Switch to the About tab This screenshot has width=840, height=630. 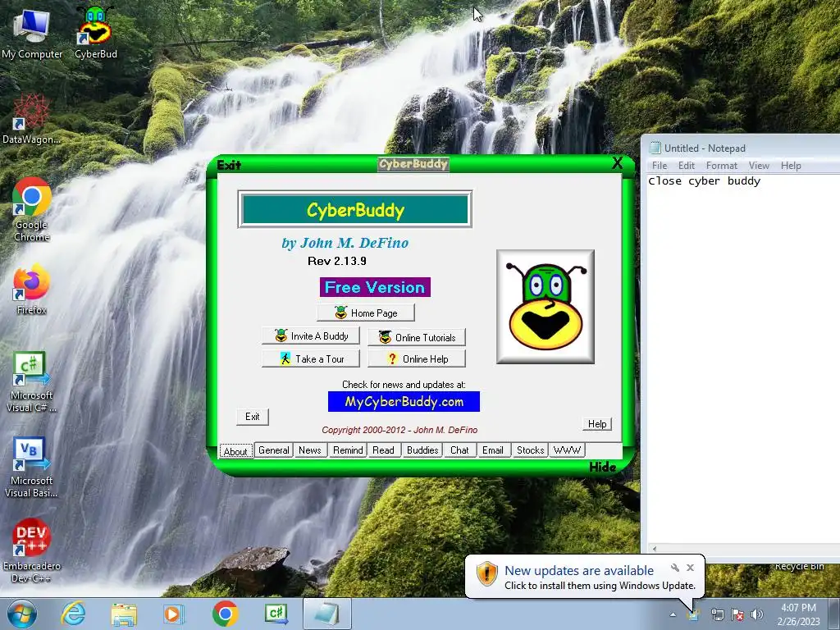click(235, 451)
